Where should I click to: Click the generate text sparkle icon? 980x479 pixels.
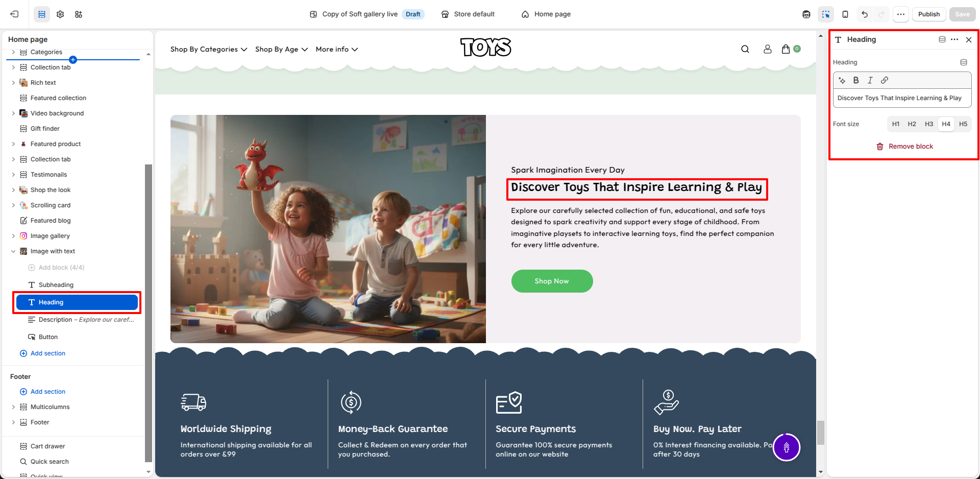(842, 80)
